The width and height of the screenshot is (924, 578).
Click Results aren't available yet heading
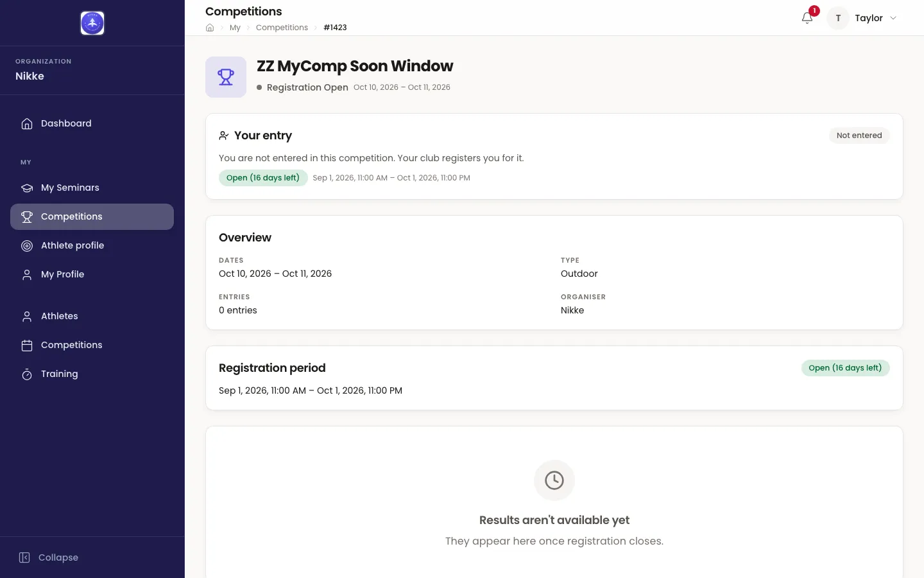pos(554,520)
